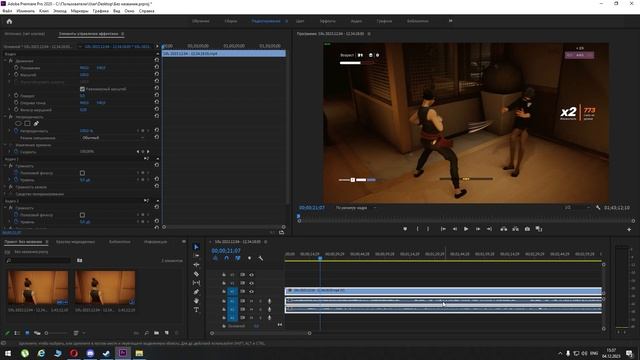The height and width of the screenshot is (360, 640).
Task: Open Program monitor settings wrench
Action: [598, 208]
